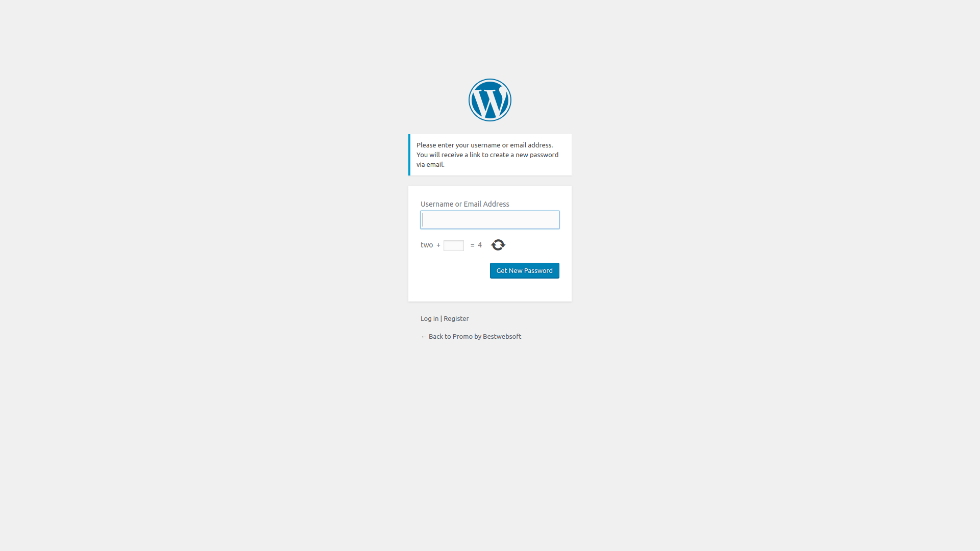Click the CAPTCHA answer input box
The image size is (980, 551).
454,245
